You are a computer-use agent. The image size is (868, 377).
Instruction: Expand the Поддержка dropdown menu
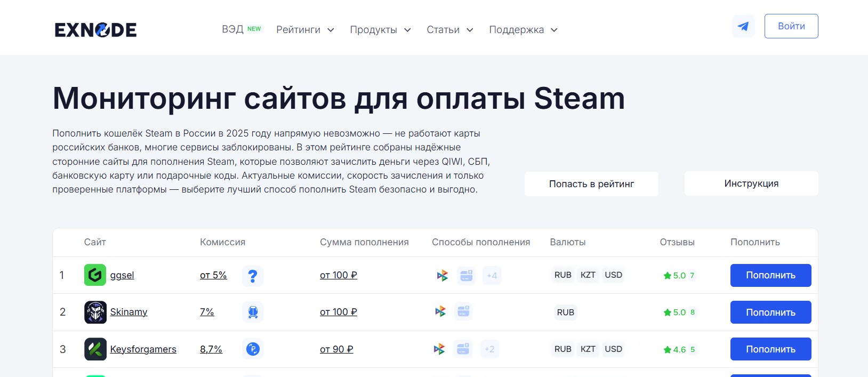tap(523, 30)
